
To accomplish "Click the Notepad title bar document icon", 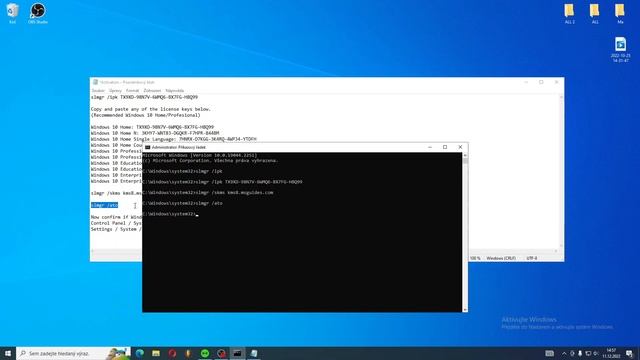I will [95, 82].
